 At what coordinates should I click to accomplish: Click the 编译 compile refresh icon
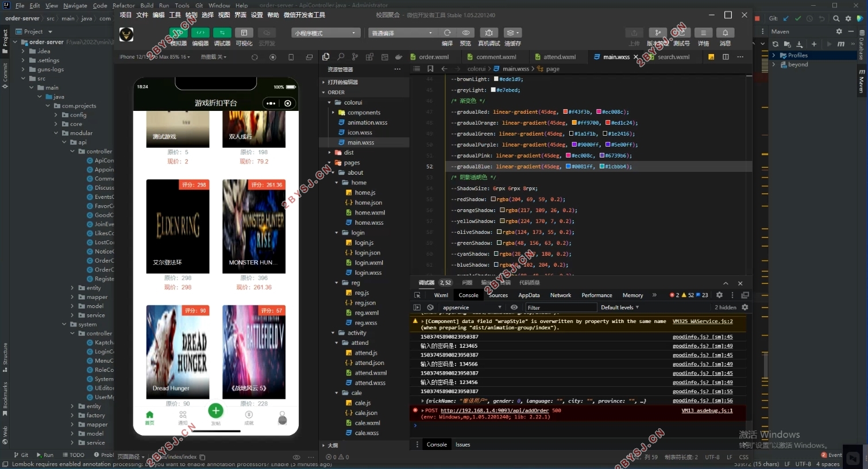click(x=447, y=33)
